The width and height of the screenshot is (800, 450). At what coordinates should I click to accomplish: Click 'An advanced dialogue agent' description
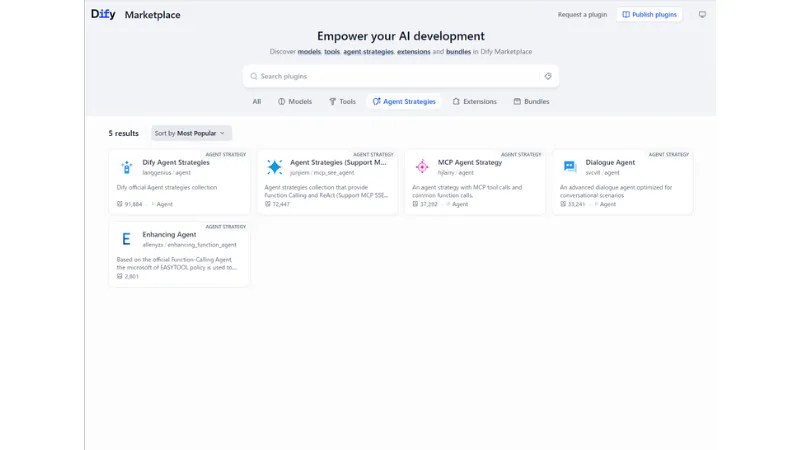616,191
